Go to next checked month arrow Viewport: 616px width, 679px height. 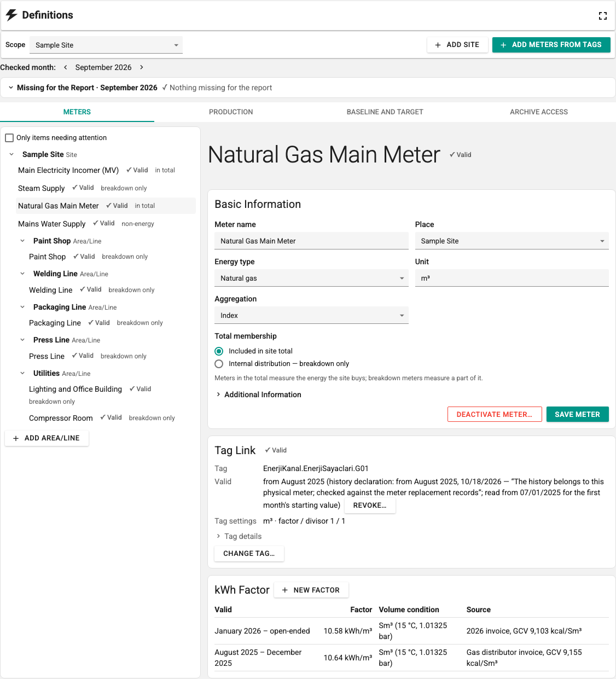[142, 67]
